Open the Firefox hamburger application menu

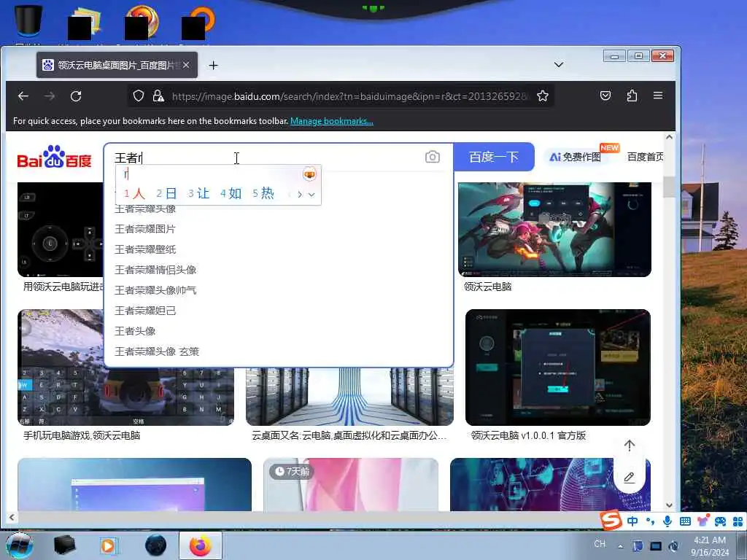(658, 96)
